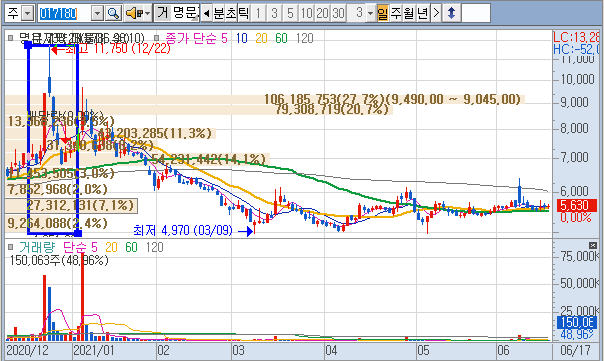Open the stock code history dropdown
604x361 pixels.
(x=97, y=13)
